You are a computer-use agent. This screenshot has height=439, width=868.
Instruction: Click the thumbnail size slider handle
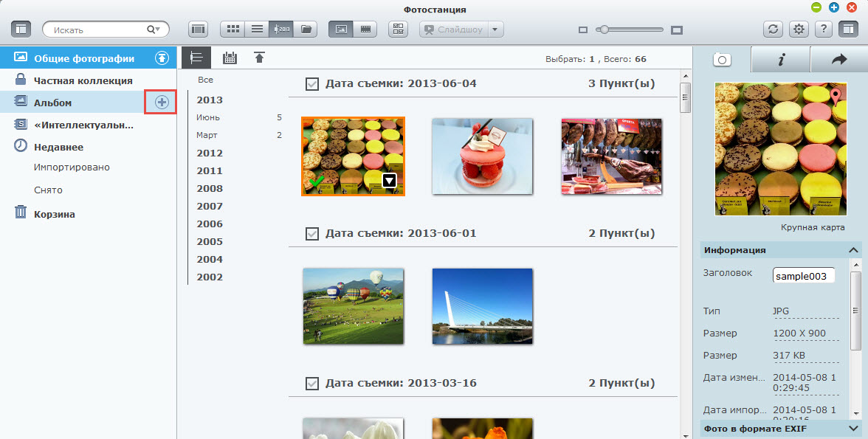point(604,30)
